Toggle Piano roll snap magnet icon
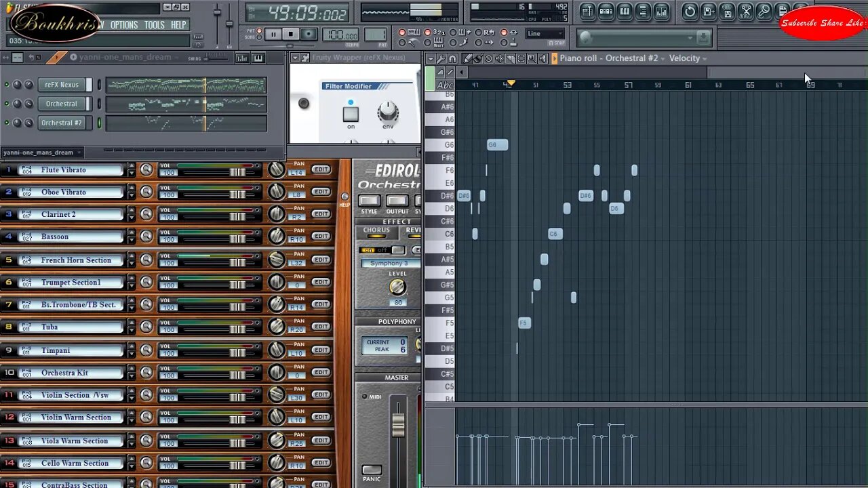Viewport: 868px width, 488px height. (452, 58)
